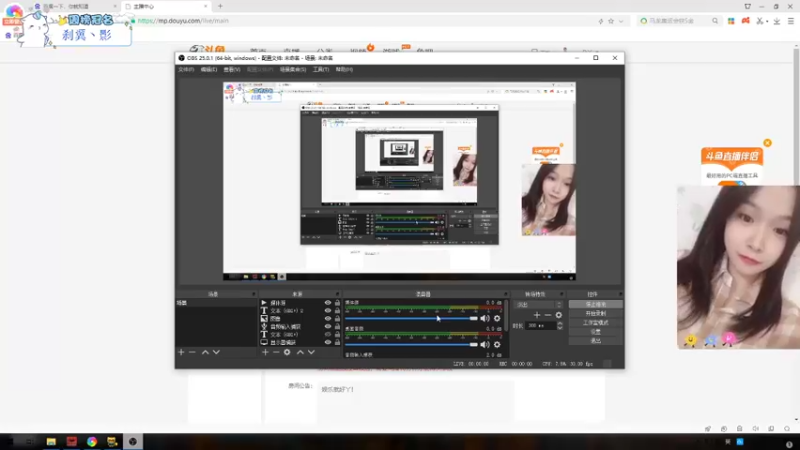This screenshot has width=800, height=450.
Task: Open the 工具(T) menu in OBS
Action: click(x=321, y=69)
